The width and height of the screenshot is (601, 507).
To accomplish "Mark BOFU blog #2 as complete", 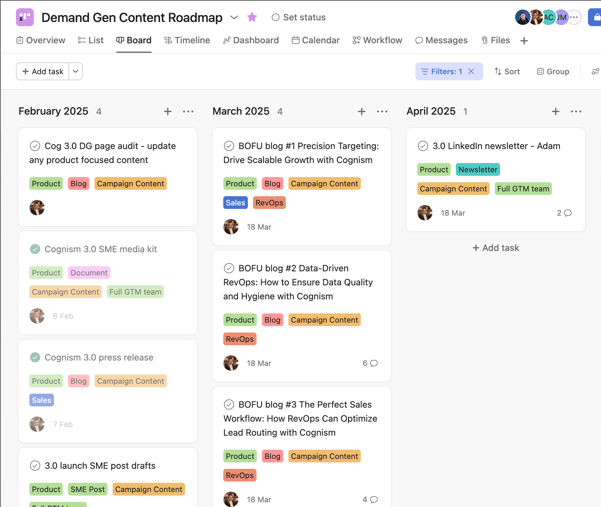I will pyautogui.click(x=229, y=268).
